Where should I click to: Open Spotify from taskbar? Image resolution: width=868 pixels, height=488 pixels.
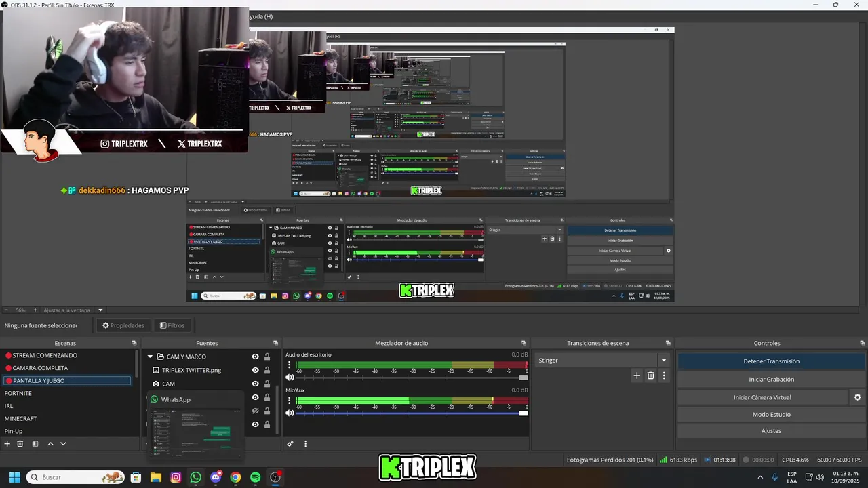255,477
